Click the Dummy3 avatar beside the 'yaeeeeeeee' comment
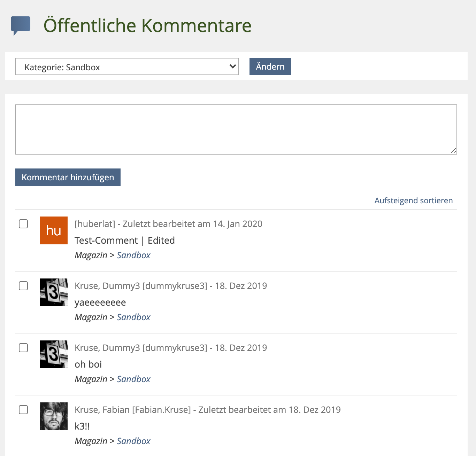476x456 pixels. pos(54,292)
